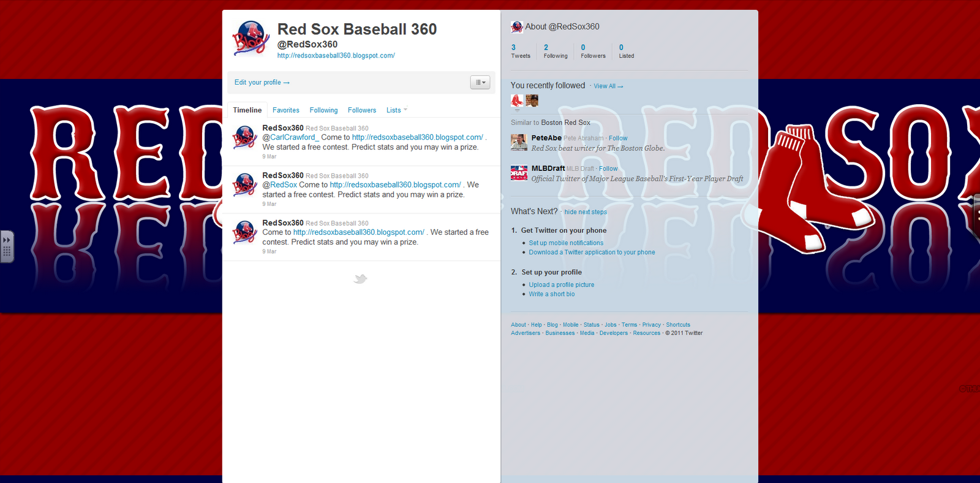Open the Mobile footer link

[571, 325]
